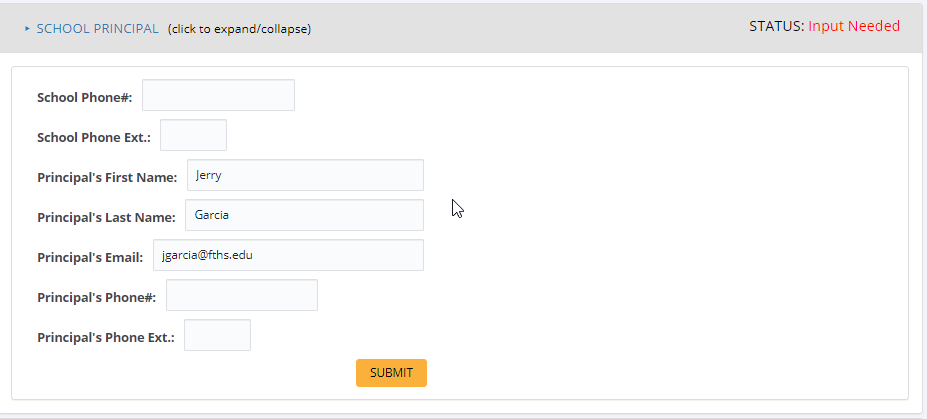927x419 pixels.
Task: Click the "Principal's Email:" label text
Action: [90, 257]
